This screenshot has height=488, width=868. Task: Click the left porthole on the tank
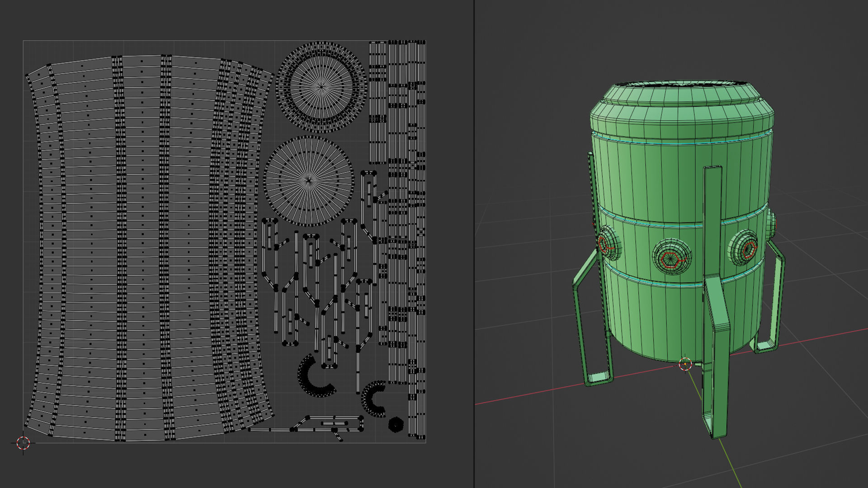608,243
